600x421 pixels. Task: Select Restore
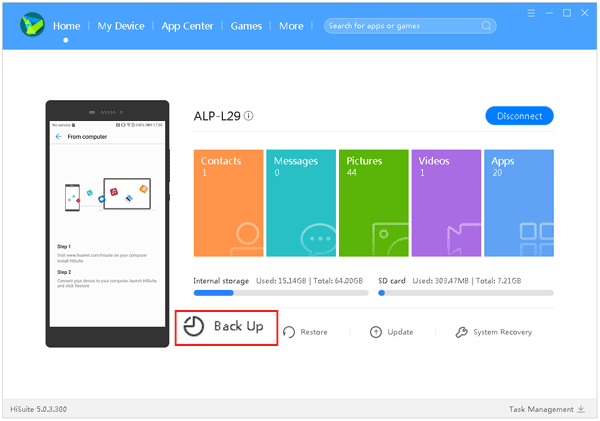[x=314, y=332]
